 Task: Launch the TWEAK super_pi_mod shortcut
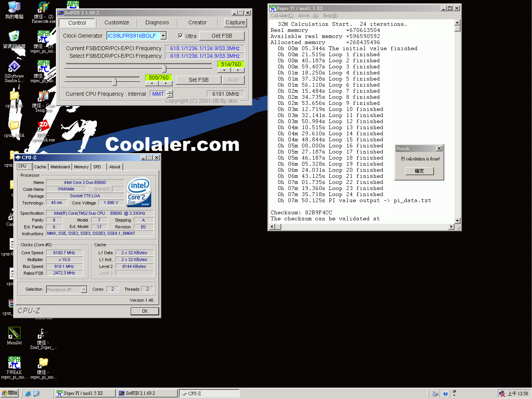(x=14, y=363)
